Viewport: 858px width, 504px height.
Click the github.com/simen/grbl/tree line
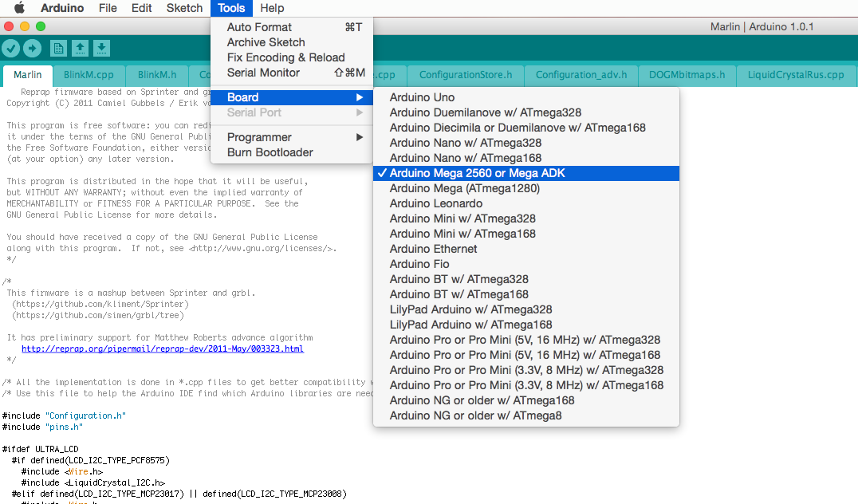(x=98, y=315)
